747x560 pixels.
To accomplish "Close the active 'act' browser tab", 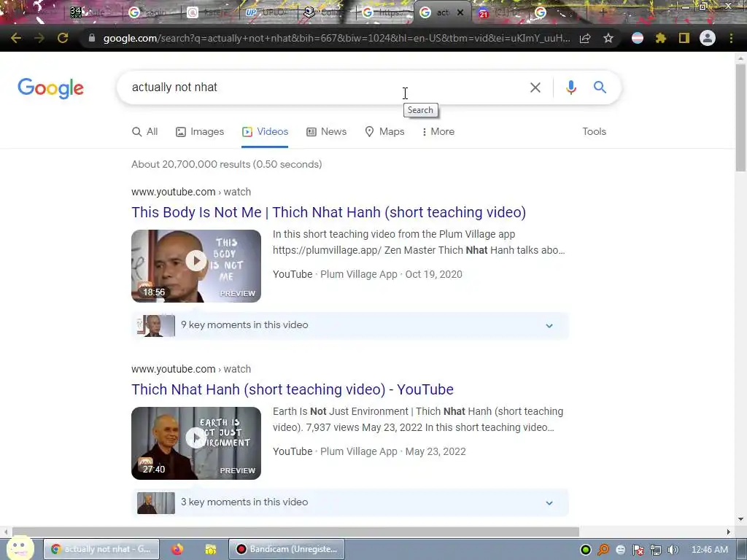I will (460, 13).
